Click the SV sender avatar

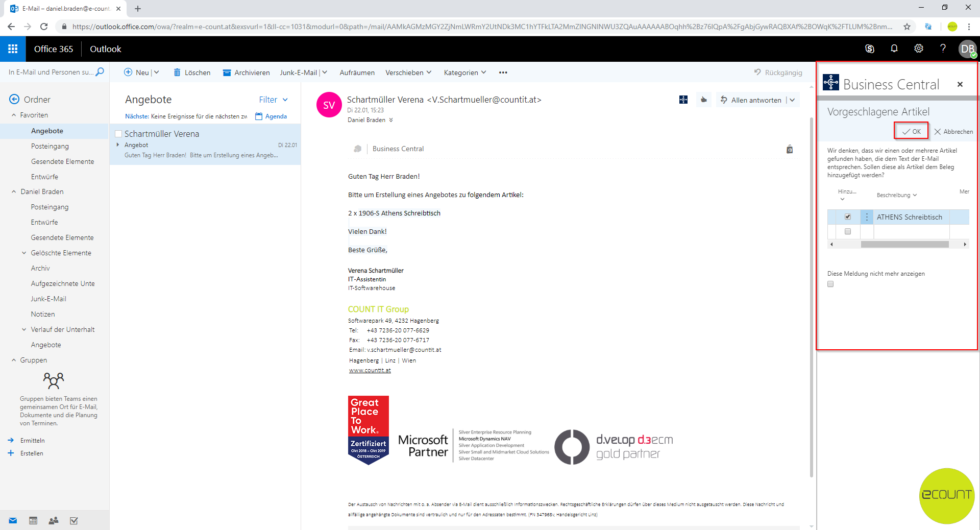click(x=329, y=105)
